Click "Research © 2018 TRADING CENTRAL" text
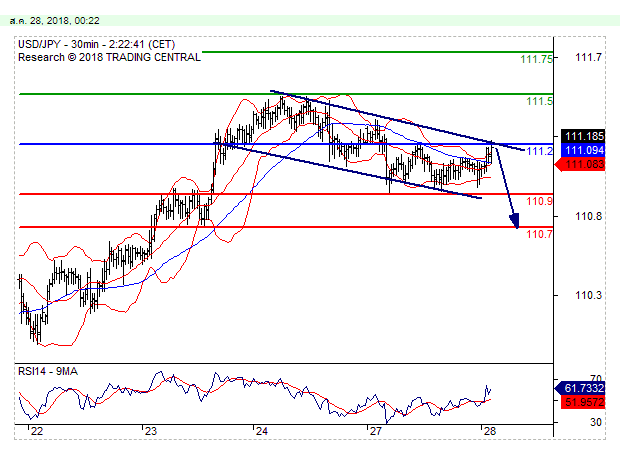This screenshot has width=620, height=449. coord(109,57)
